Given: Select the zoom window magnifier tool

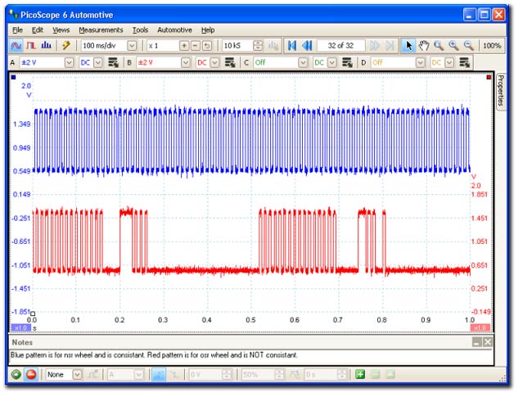Looking at the screenshot, I should [439, 46].
